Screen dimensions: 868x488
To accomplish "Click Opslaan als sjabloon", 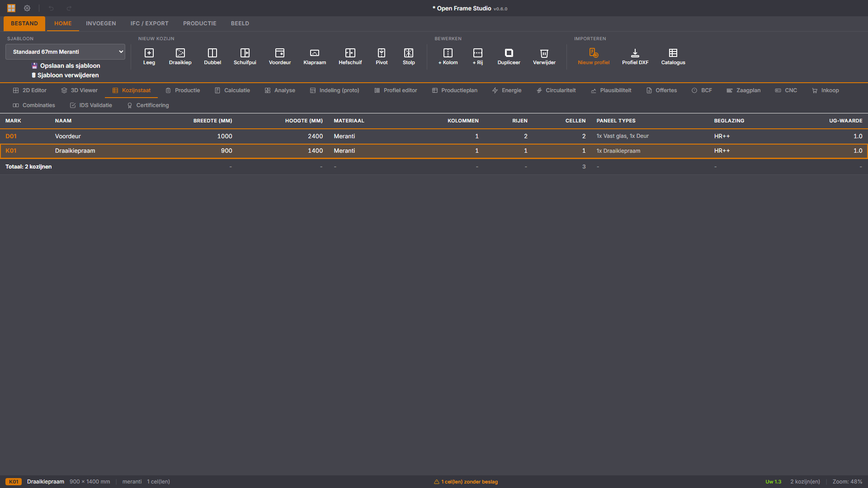I will pos(66,66).
